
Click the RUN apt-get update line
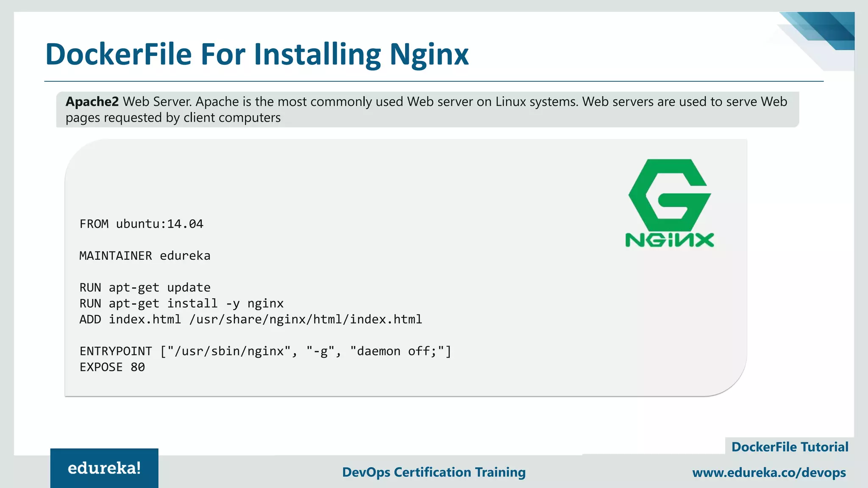145,288
